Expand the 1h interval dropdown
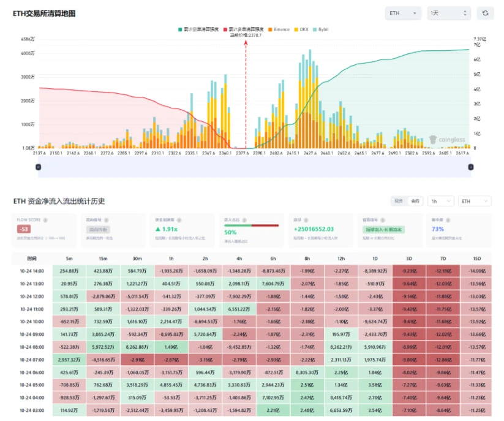The height and width of the screenshot is (421, 504). [x=441, y=202]
